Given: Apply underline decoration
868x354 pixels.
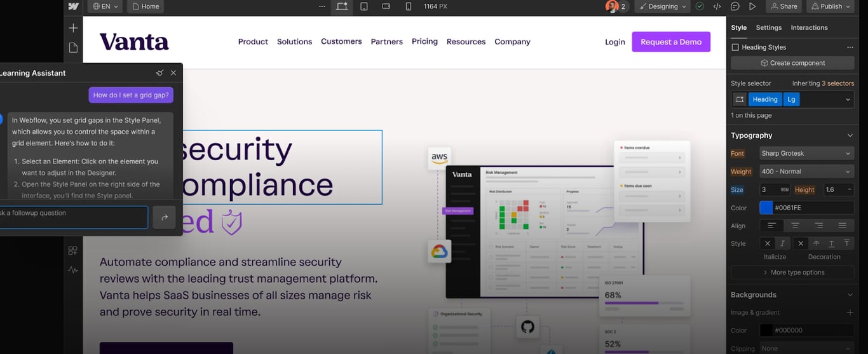Looking at the screenshot, I should [x=831, y=243].
